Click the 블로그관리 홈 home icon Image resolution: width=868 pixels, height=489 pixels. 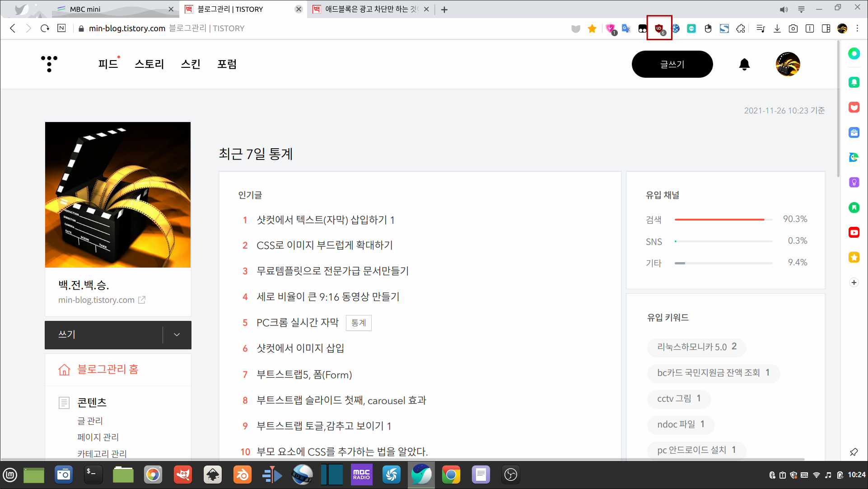(x=64, y=370)
